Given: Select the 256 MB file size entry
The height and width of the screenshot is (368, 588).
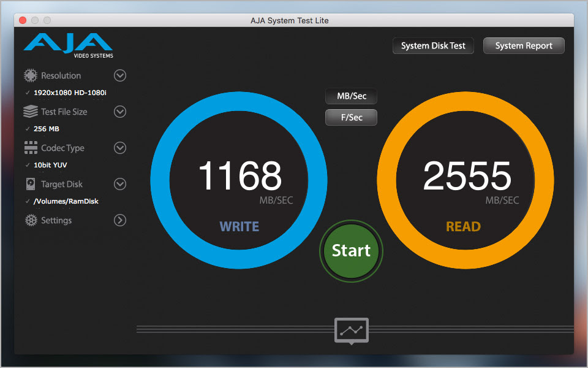Looking at the screenshot, I should tap(47, 129).
